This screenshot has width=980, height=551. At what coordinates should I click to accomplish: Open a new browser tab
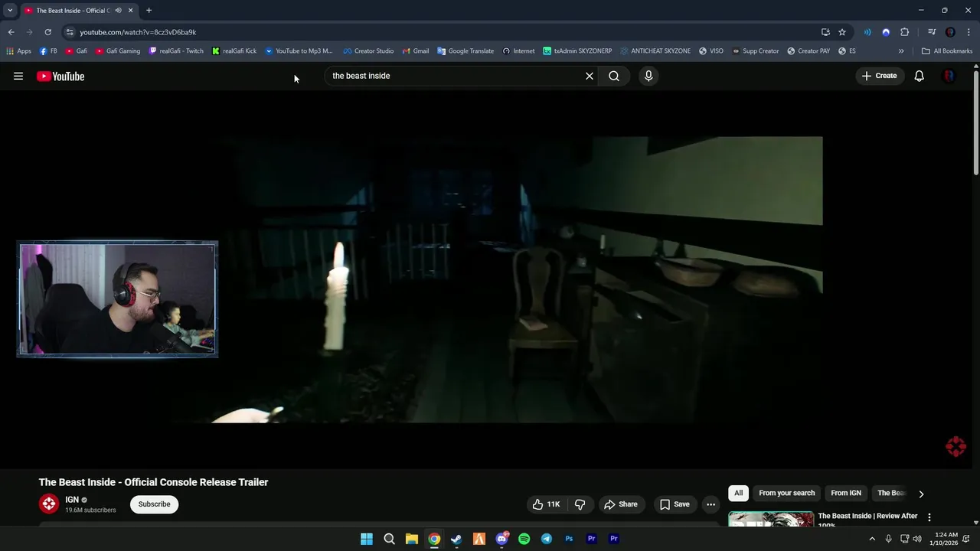click(x=149, y=10)
